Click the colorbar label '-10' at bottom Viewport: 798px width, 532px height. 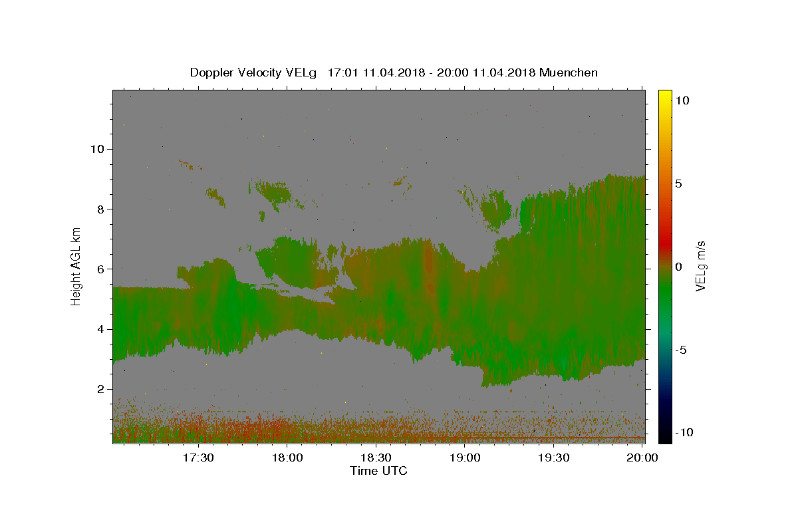click(684, 433)
